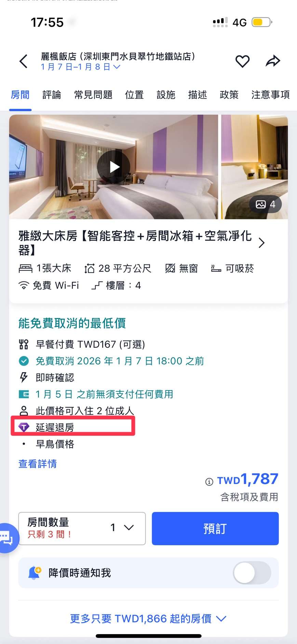Open the 房間數量 quantity dropdown
This screenshot has width=297, height=644.
[x=82, y=528]
